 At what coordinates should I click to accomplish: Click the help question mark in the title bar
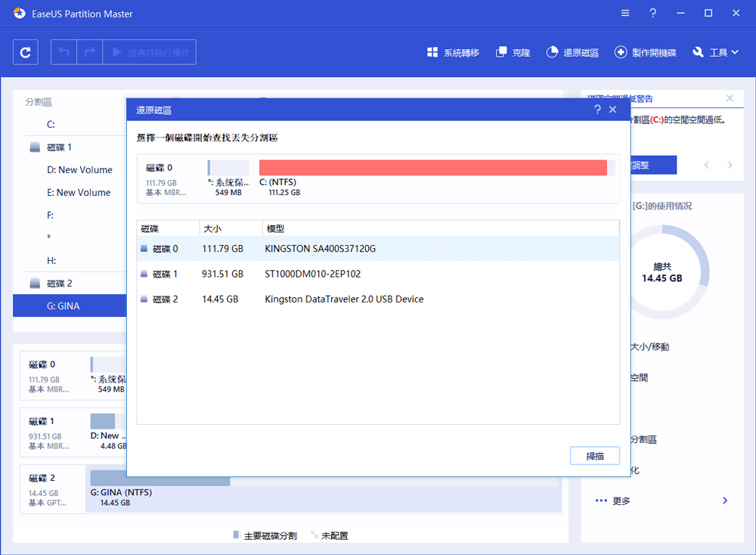tap(653, 13)
